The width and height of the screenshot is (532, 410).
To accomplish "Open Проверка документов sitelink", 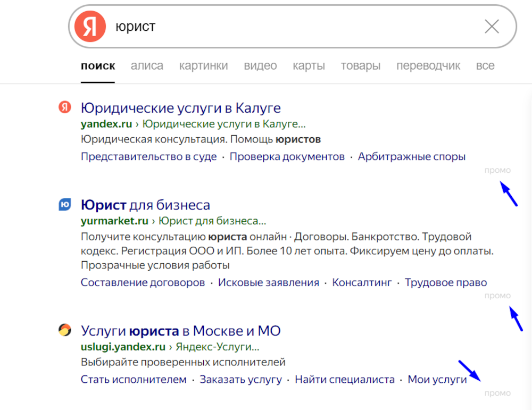I will tap(287, 157).
